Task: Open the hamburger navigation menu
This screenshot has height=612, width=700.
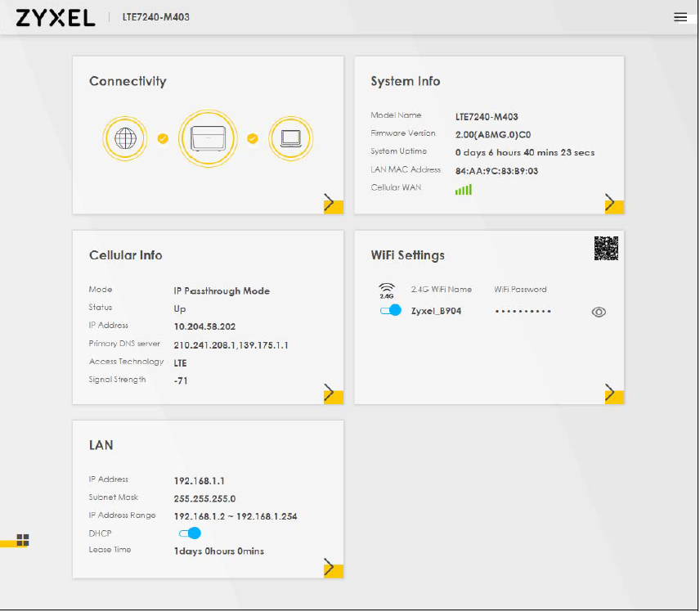Action: (x=681, y=16)
